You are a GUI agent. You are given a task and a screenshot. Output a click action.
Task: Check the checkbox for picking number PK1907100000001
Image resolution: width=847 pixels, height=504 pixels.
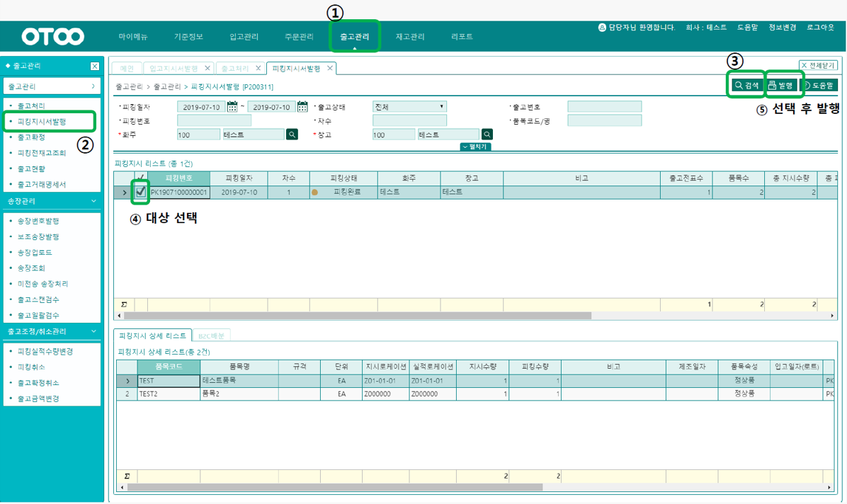click(x=139, y=192)
